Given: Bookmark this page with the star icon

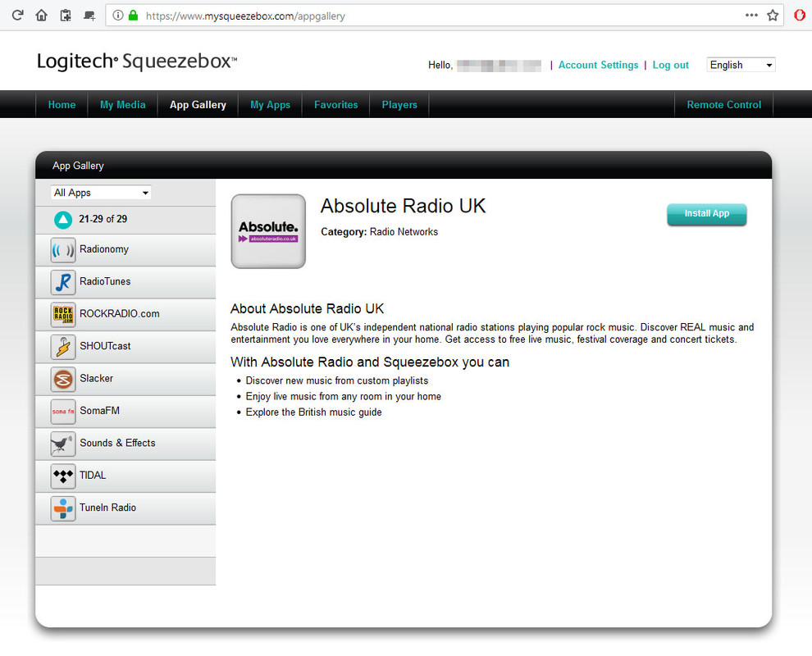Looking at the screenshot, I should [x=773, y=15].
